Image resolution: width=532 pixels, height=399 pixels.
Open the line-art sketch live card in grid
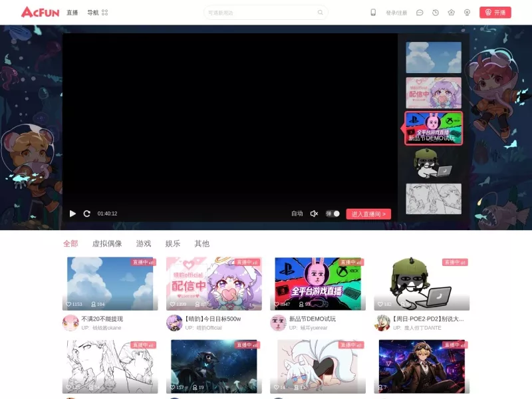click(x=110, y=366)
